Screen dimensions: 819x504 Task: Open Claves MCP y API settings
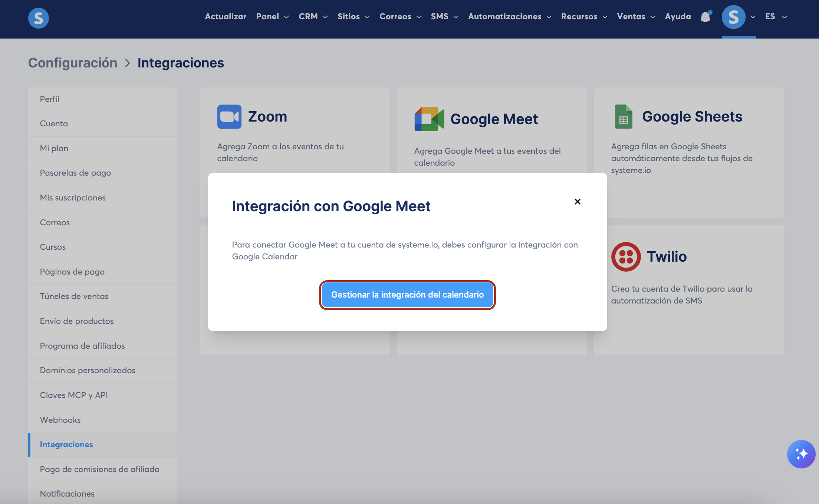click(102, 395)
